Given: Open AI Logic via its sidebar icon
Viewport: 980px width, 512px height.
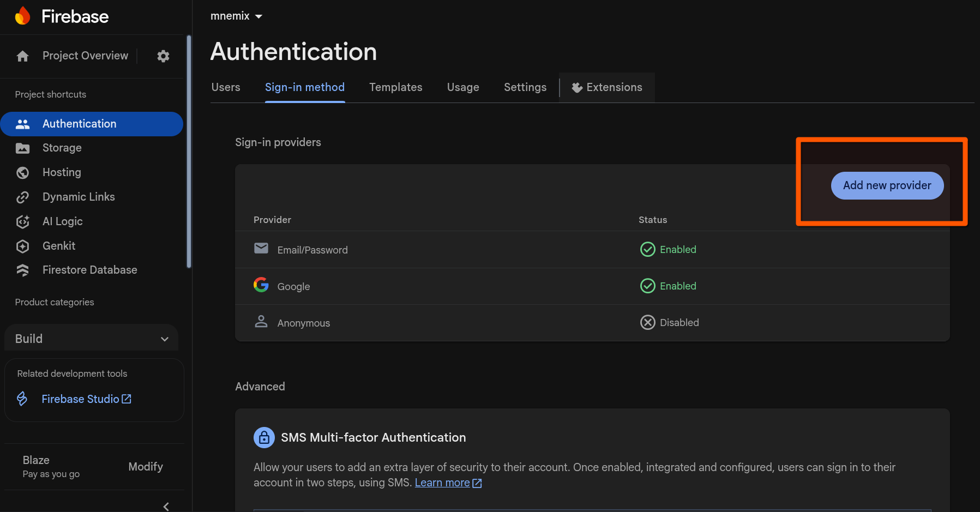Looking at the screenshot, I should point(23,221).
